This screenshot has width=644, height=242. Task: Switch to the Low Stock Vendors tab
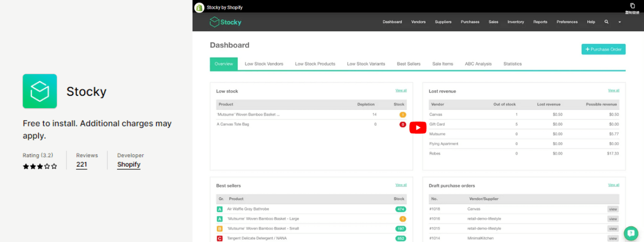point(264,64)
